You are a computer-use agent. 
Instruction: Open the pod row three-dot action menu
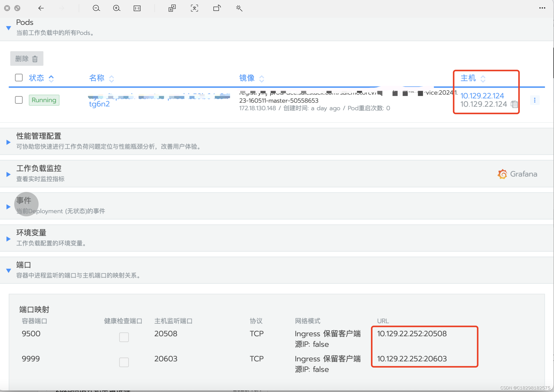pos(535,100)
